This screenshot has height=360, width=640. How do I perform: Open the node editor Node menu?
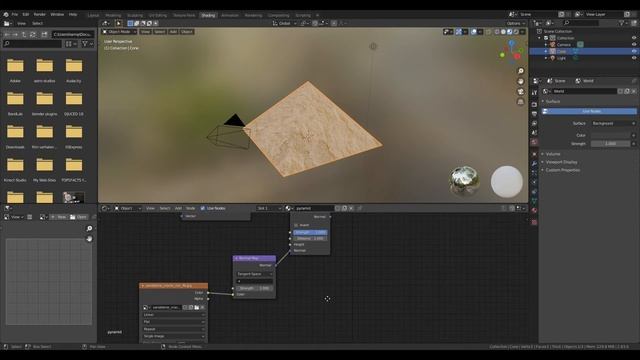[191, 208]
